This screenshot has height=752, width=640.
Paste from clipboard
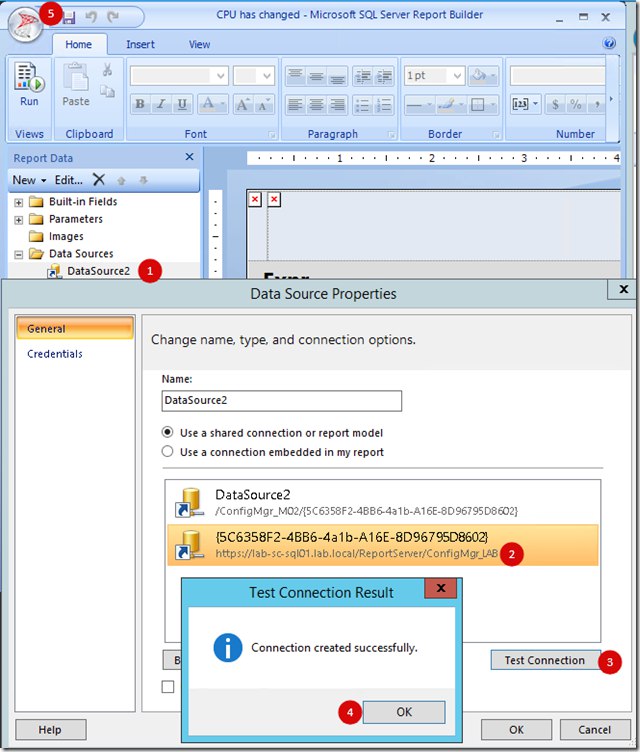tap(76, 84)
